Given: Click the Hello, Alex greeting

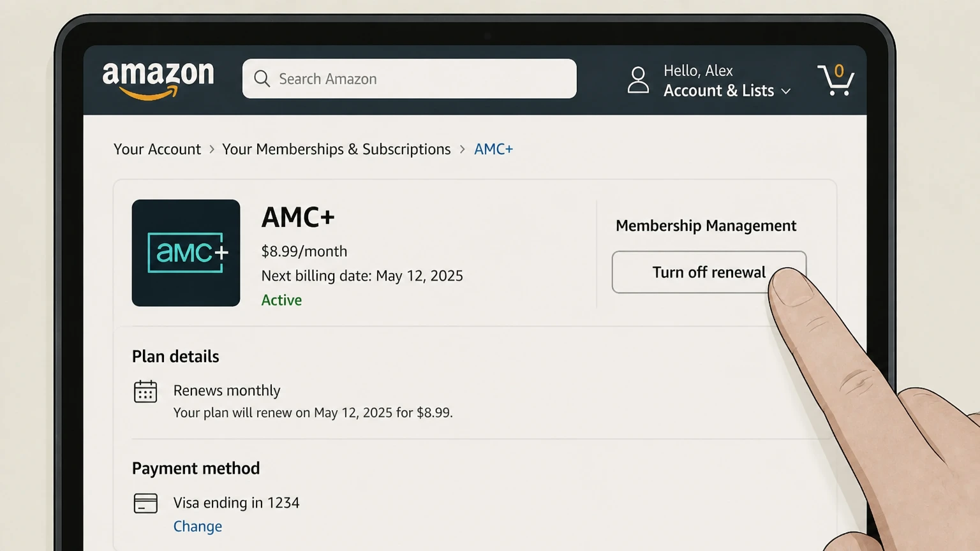Looking at the screenshot, I should point(698,71).
